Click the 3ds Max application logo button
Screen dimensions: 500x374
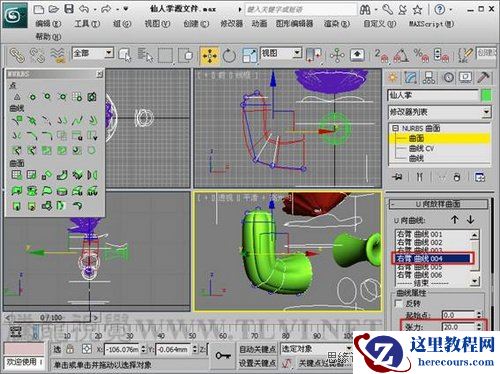[x=15, y=15]
